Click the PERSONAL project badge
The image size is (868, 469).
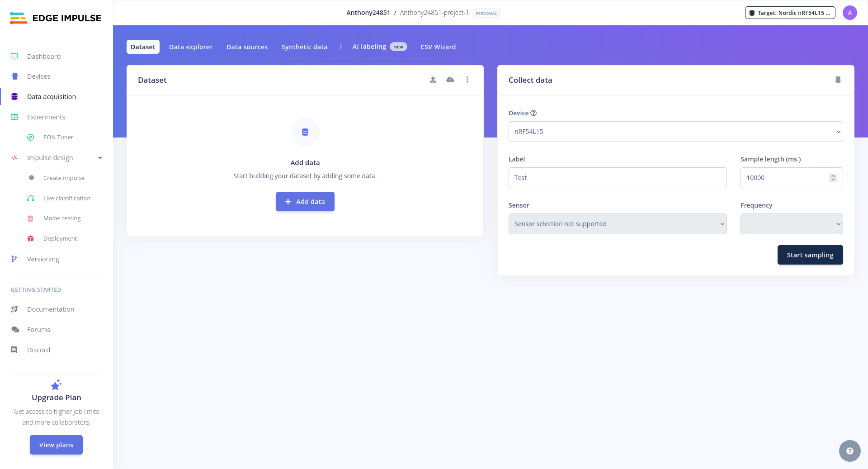pos(486,14)
